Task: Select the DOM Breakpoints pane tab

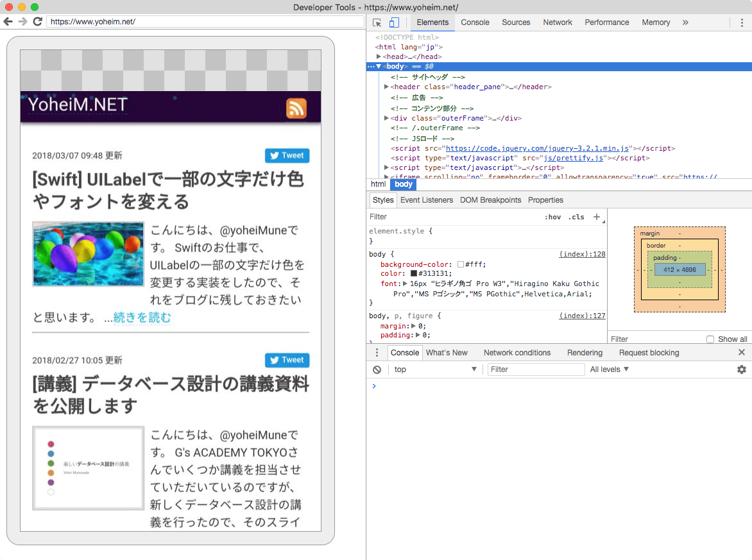Action: 490,200
